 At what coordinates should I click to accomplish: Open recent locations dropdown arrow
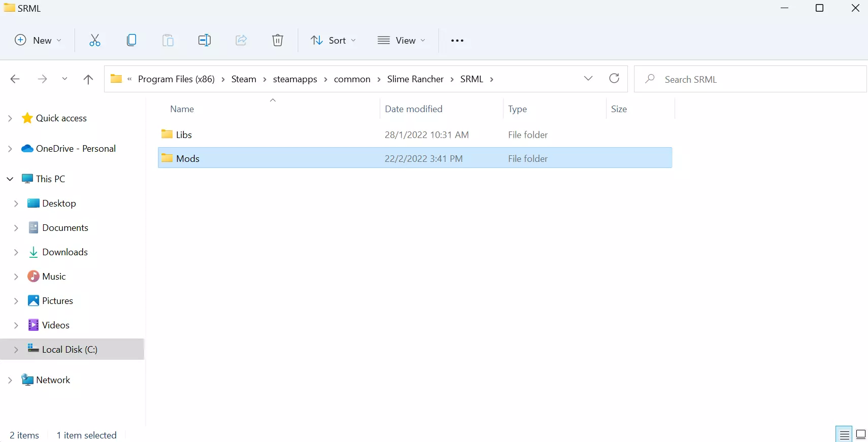[64, 79]
